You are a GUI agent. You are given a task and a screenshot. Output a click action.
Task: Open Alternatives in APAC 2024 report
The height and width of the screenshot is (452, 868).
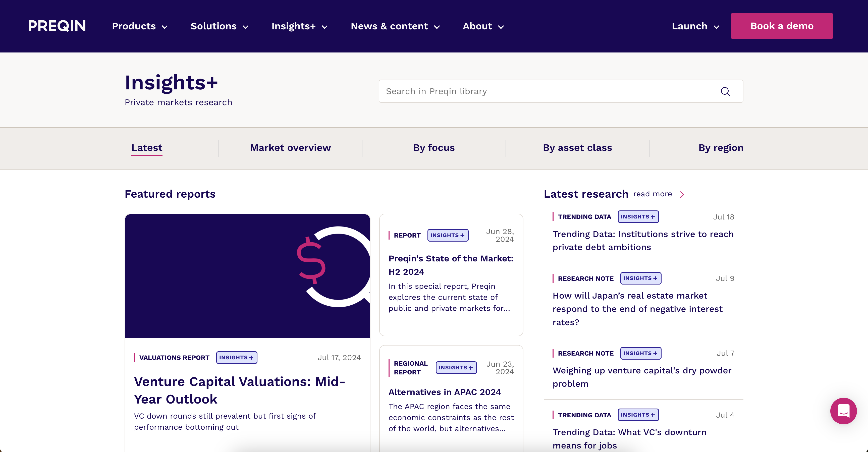[x=445, y=392]
